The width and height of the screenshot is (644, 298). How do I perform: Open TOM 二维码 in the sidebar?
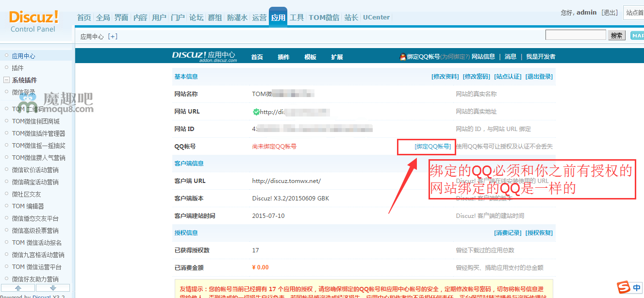(28, 109)
